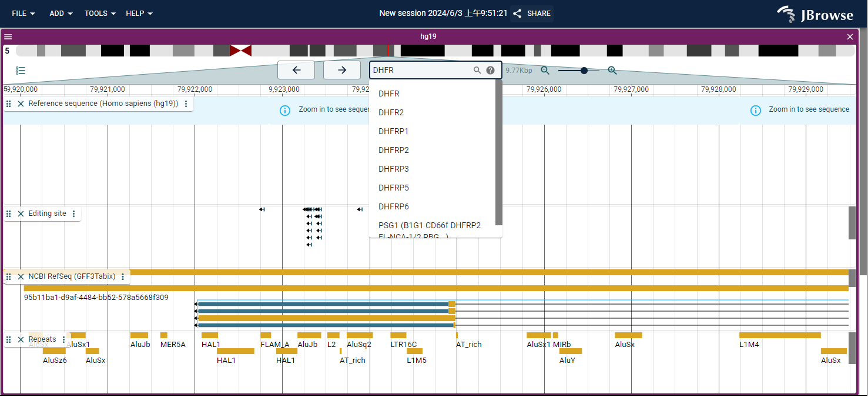868x397 pixels.
Task: Click the JBrowse logo
Action: [x=815, y=14]
